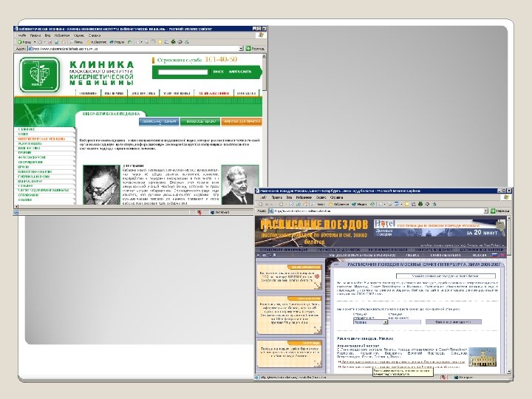Image resolution: width=532 pixels, height=399 pixels.
Task: Click Back arrow in clinic browser toolbar
Action: click(21, 42)
